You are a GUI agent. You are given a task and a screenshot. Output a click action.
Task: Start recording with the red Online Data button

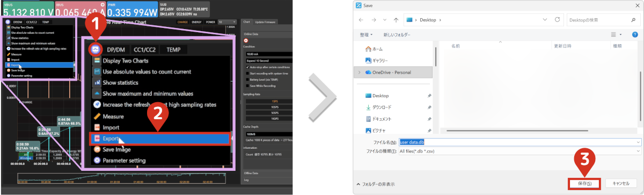coord(246,40)
